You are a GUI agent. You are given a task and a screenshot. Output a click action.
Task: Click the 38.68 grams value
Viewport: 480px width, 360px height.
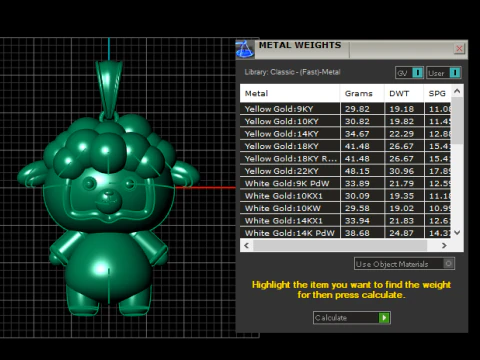(x=357, y=233)
